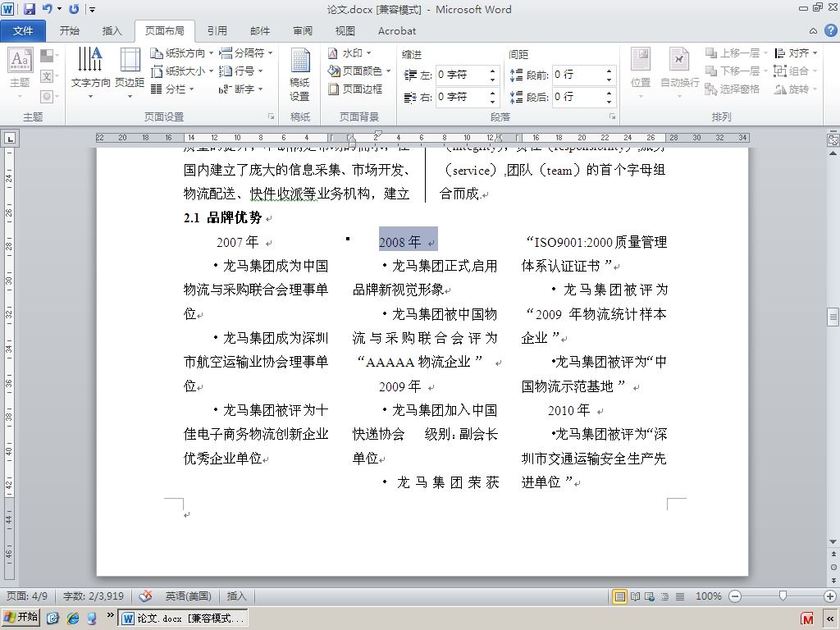Viewport: 840px width, 630px height.
Task: Click 100% zoom level
Action: 708,596
